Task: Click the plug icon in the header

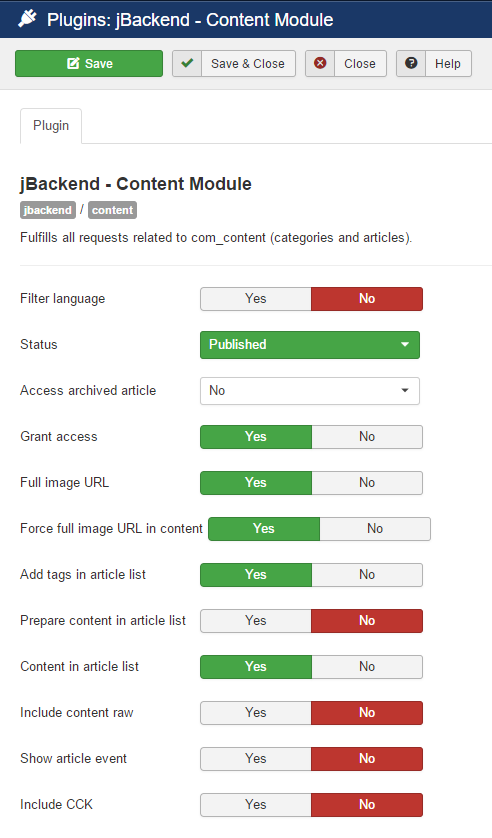Action: (27, 19)
